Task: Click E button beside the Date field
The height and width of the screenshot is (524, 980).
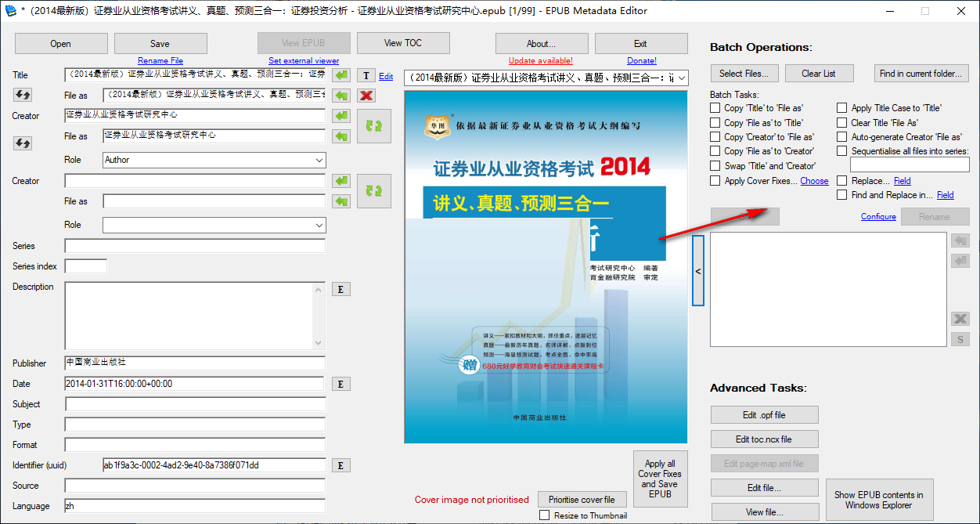Action: [341, 384]
